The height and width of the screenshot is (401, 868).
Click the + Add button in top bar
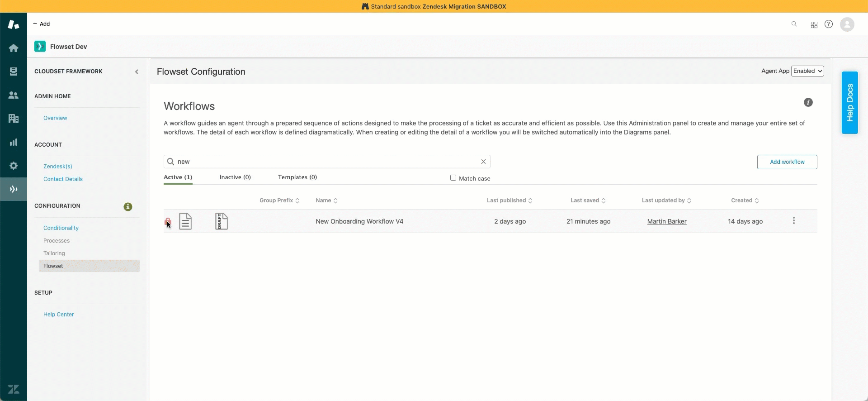pos(41,24)
